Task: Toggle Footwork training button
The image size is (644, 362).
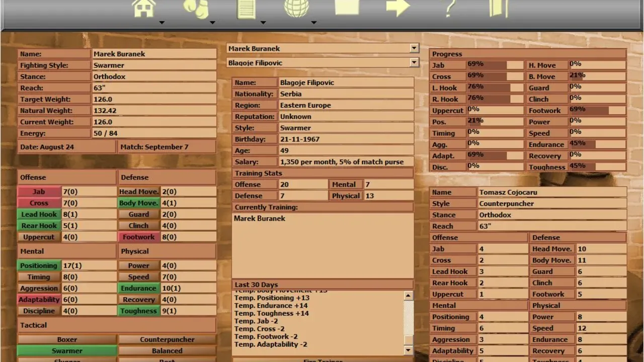Action: click(x=139, y=237)
